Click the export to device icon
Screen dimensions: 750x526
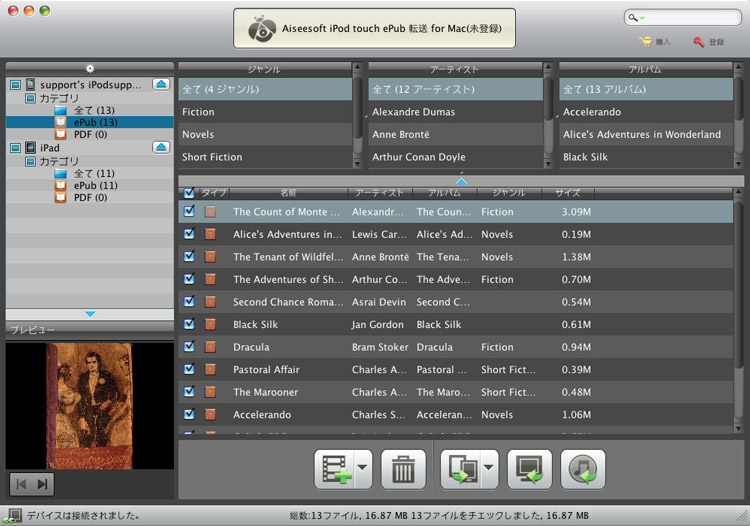[x=460, y=469]
